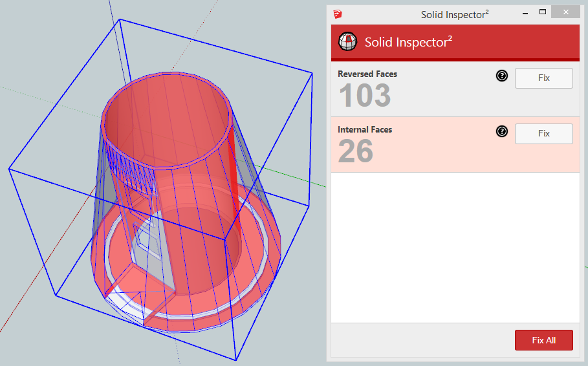This screenshot has height=366, width=588.
Task: Click the SketchUp logo in the title bar
Action: click(338, 14)
